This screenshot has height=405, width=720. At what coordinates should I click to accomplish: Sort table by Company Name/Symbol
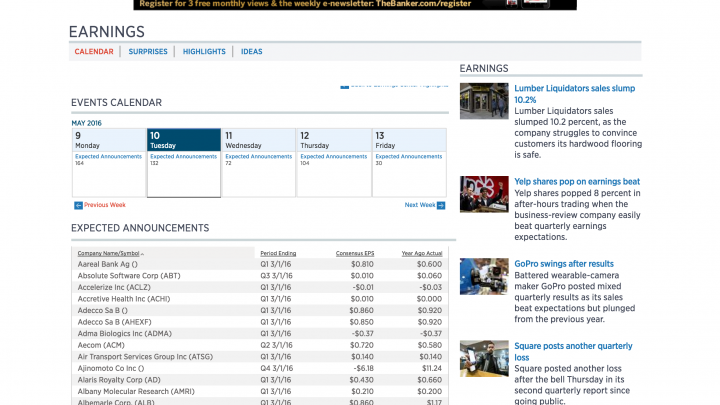pos(108,253)
